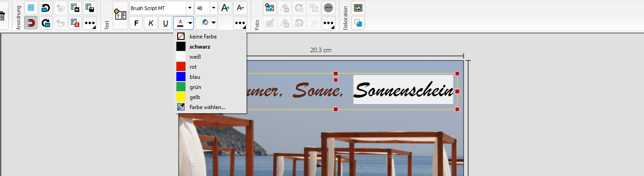
Task: Open more options in Anordnung group
Action: (90, 22)
